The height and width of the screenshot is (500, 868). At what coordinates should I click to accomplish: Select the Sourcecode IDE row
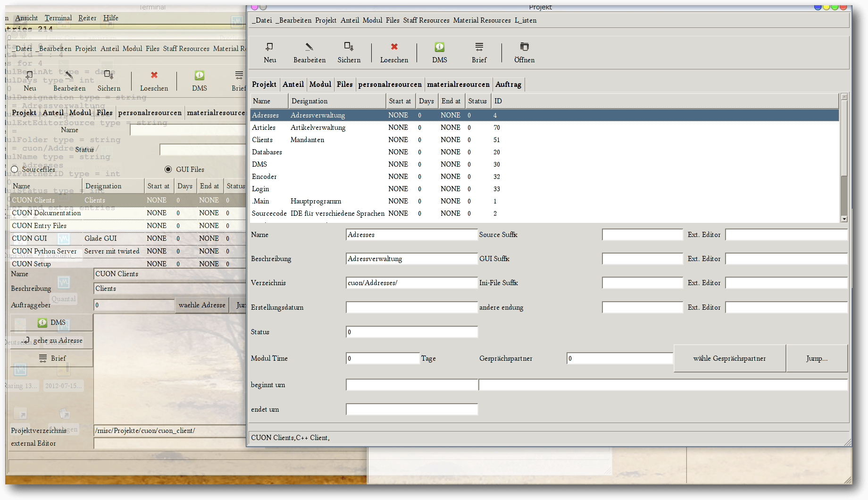coord(544,213)
